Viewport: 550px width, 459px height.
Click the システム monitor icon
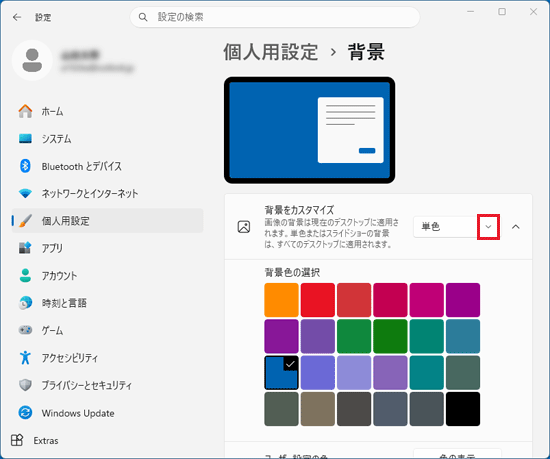click(x=25, y=139)
